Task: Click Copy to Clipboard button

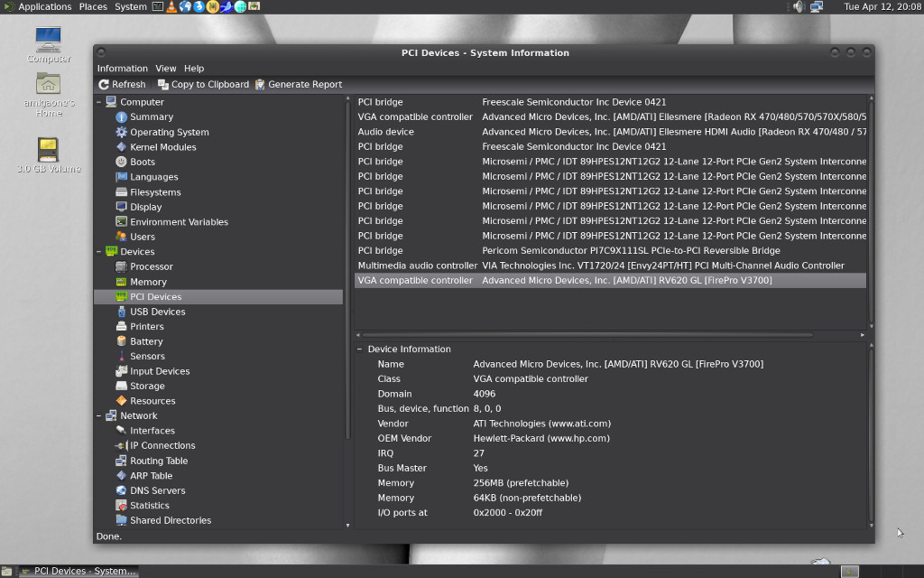Action: coord(203,84)
